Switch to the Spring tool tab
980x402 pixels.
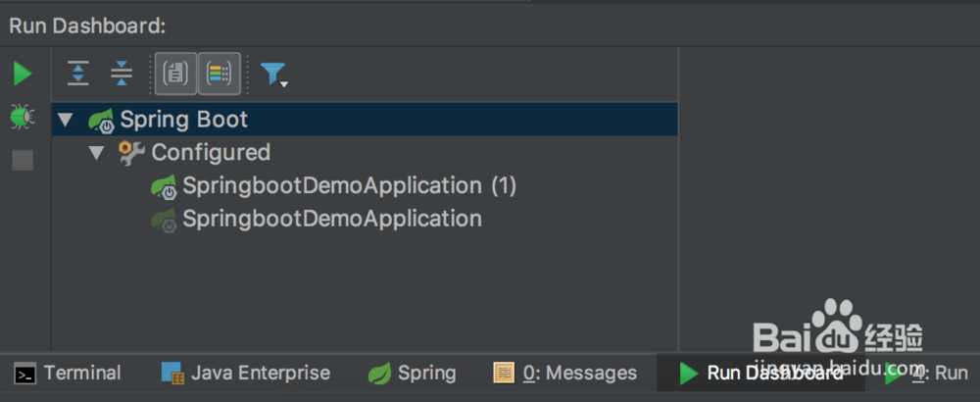tap(412, 374)
